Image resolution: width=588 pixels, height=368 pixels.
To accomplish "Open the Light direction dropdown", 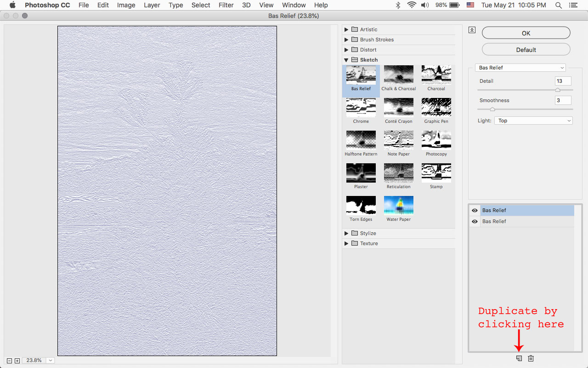I will point(533,121).
